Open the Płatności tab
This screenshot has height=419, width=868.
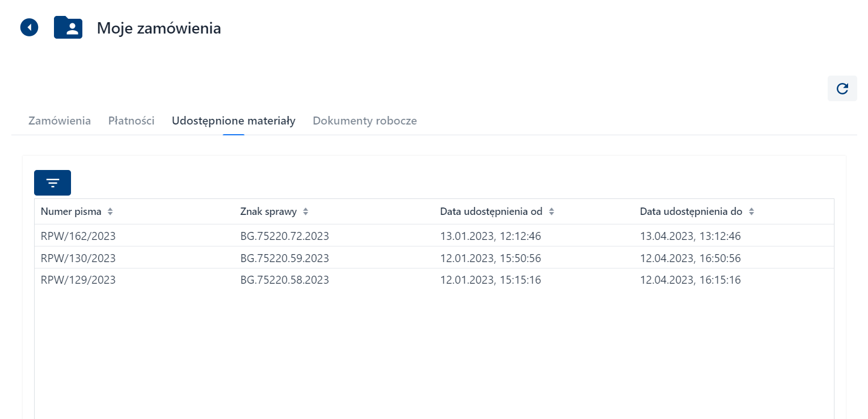tap(131, 121)
